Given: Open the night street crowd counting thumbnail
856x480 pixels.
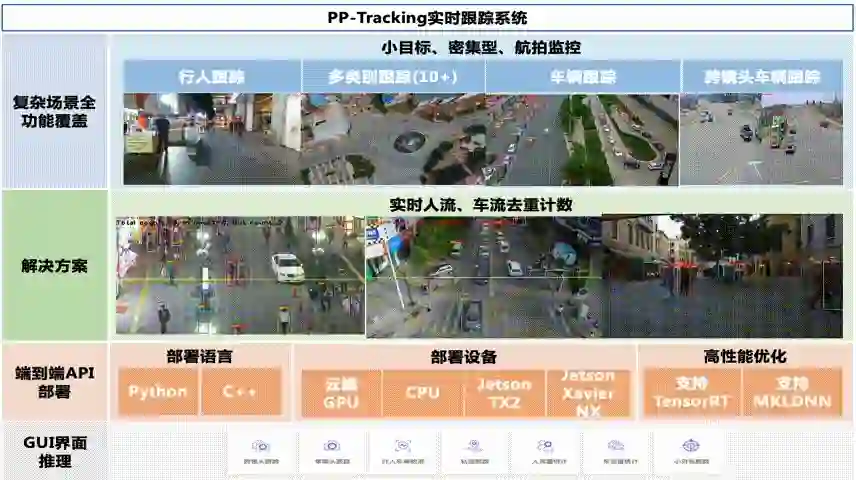Looking at the screenshot, I should 240,275.
